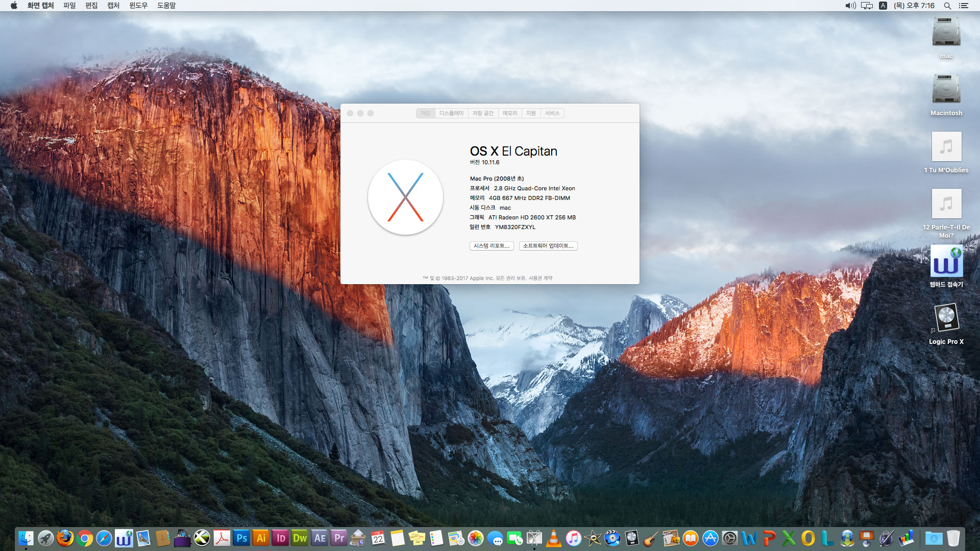
Task: Click the Google Chrome dock icon
Action: click(x=85, y=538)
